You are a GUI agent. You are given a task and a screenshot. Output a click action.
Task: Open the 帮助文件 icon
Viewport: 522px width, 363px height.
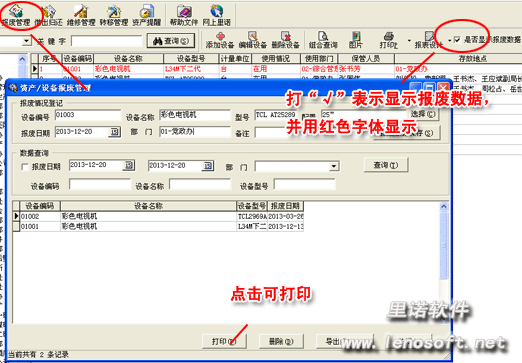pos(184,16)
